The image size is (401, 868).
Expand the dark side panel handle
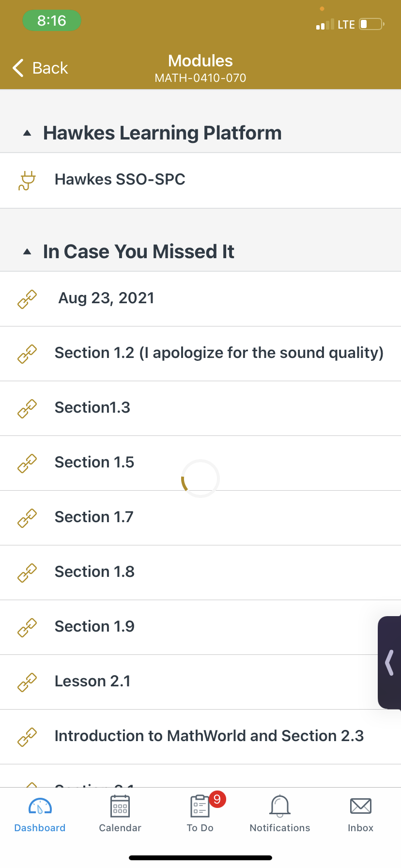point(389,663)
